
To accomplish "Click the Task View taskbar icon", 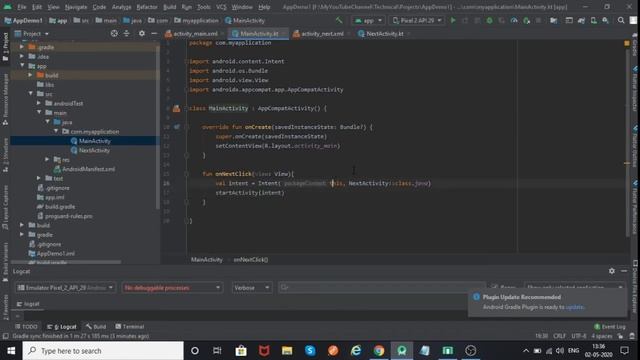I will click(x=217, y=351).
